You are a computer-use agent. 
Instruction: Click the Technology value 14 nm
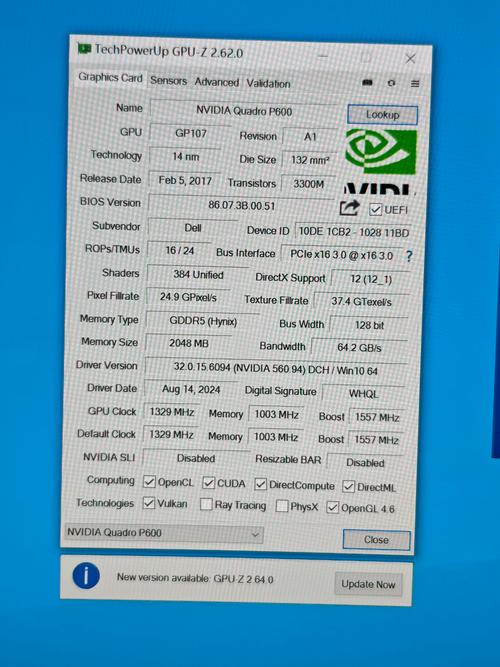(186, 157)
